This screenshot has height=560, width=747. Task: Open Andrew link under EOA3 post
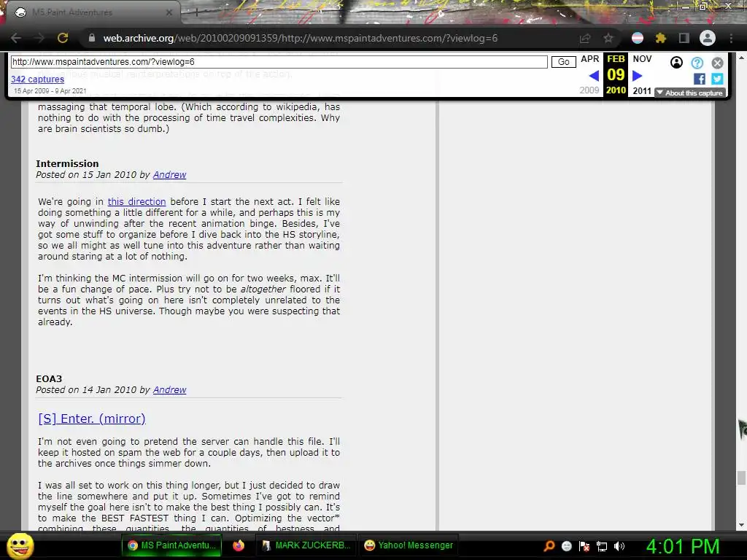pos(169,390)
